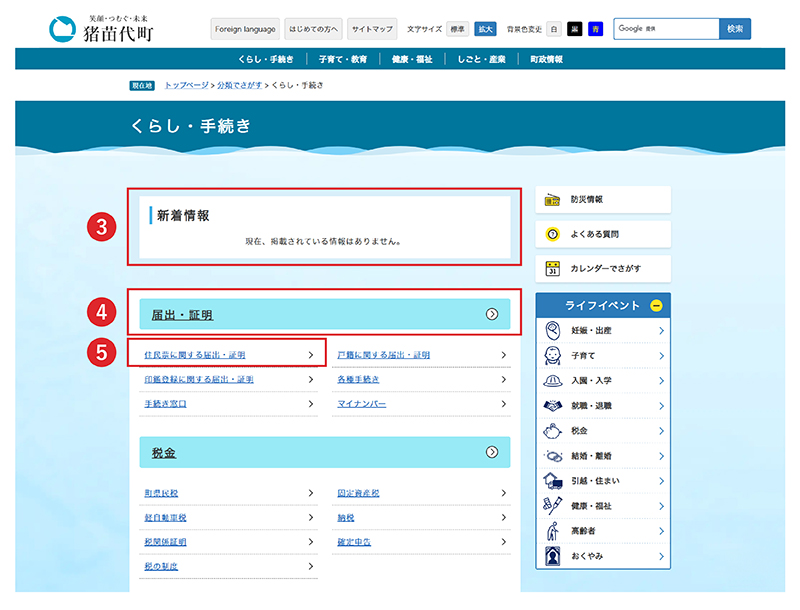This screenshot has width=800, height=610.
Task: Open the 防災情報 (disaster information) icon
Action: pyautogui.click(x=551, y=200)
